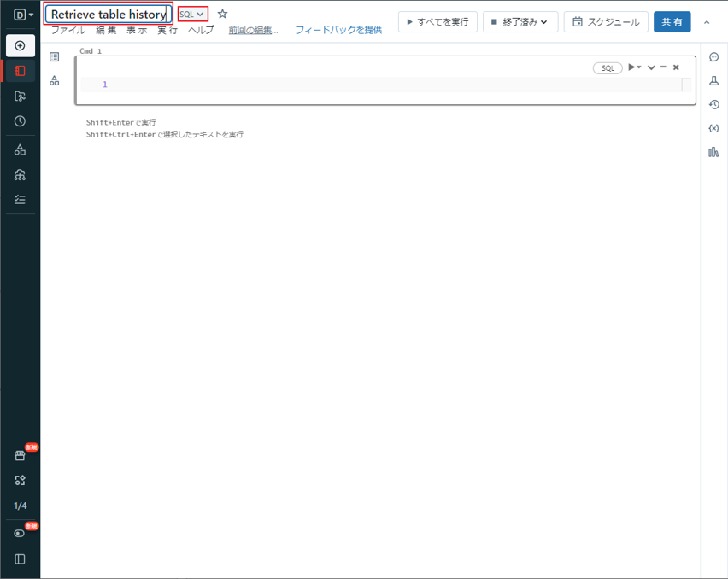Open the Marketplace store icon
728x579 pixels.
20,455
